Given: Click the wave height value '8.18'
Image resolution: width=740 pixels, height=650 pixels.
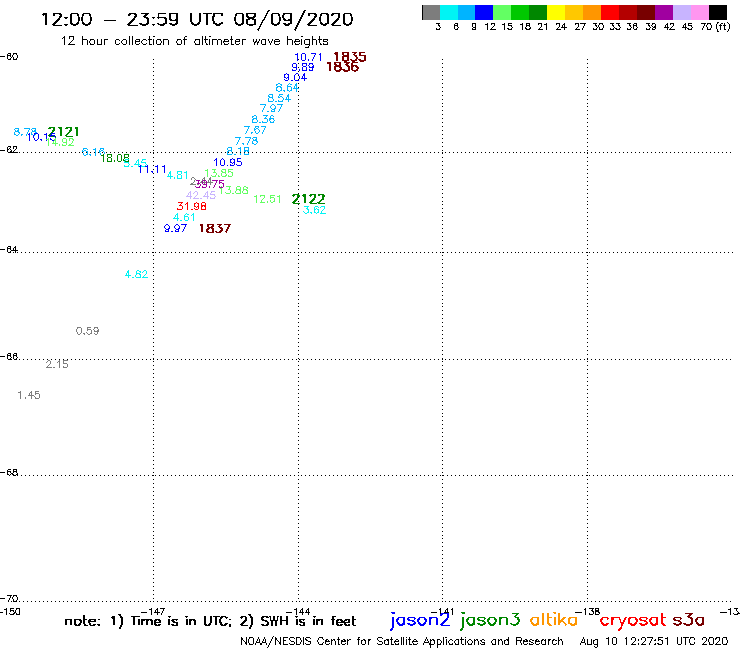Looking at the screenshot, I should 238,151.
